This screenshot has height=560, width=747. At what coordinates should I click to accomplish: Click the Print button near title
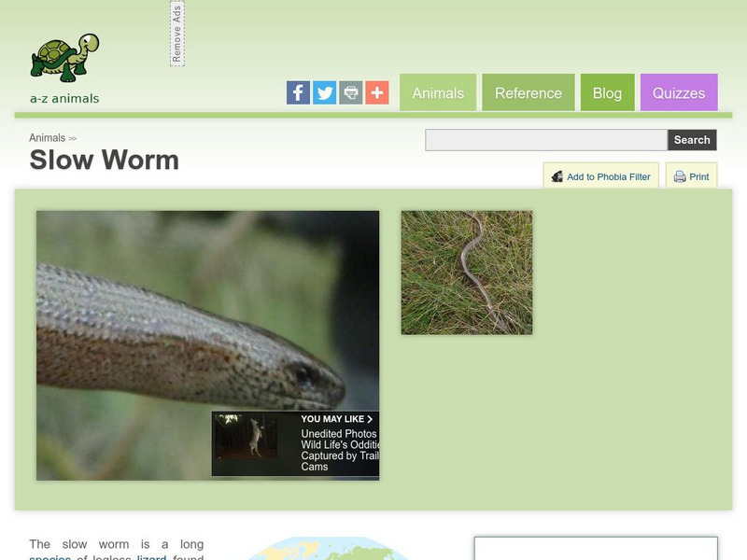[x=691, y=176]
